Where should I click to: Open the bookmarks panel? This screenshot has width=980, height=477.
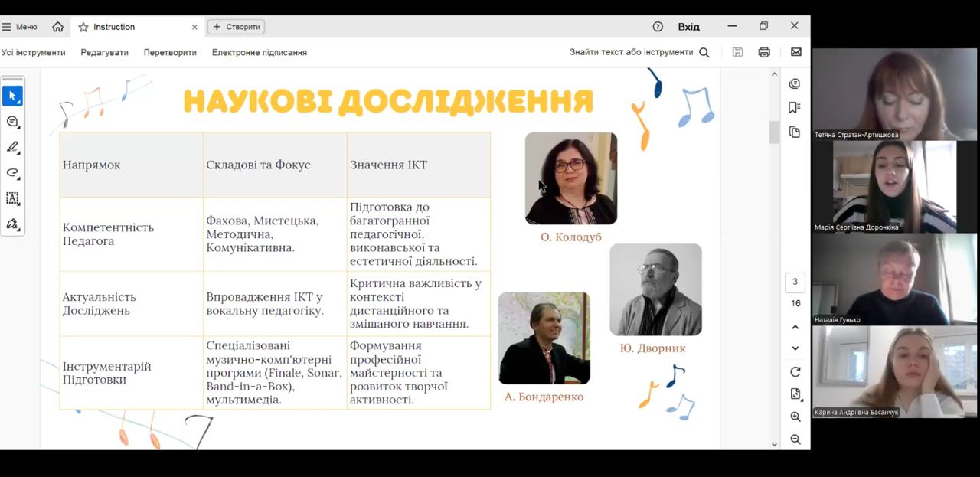coord(794,108)
